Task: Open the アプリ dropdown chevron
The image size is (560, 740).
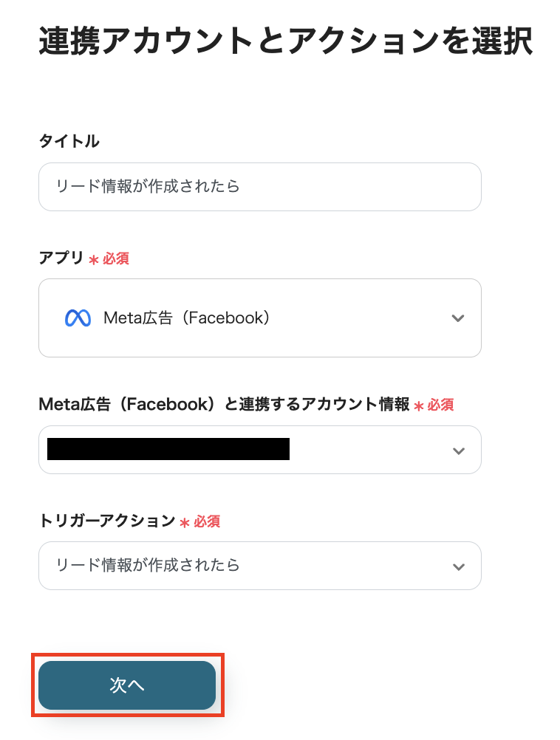Action: 458,318
